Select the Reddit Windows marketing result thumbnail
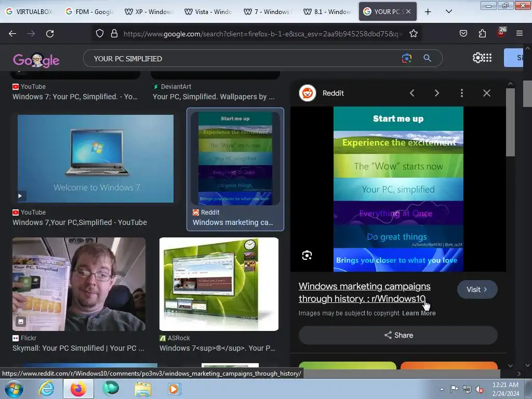This screenshot has width=532, height=399. pos(235,158)
